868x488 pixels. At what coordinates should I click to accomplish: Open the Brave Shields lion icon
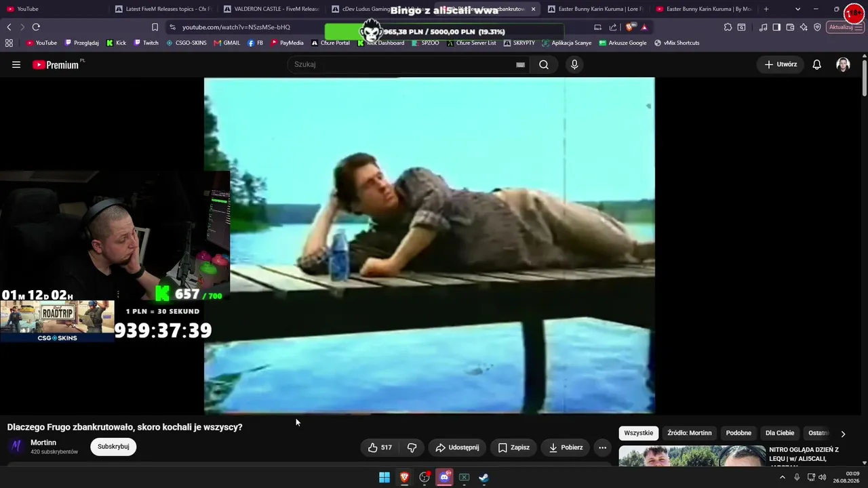(630, 27)
